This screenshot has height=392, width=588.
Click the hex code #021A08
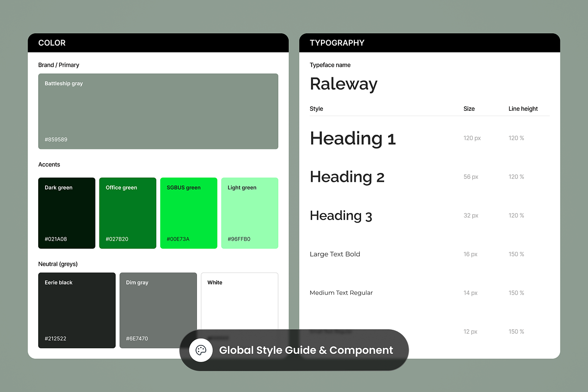56,239
